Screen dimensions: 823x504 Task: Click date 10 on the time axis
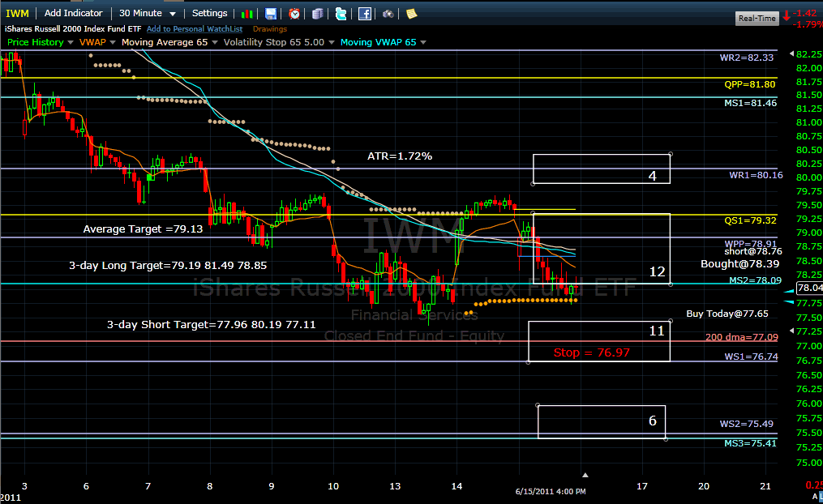[x=333, y=486]
